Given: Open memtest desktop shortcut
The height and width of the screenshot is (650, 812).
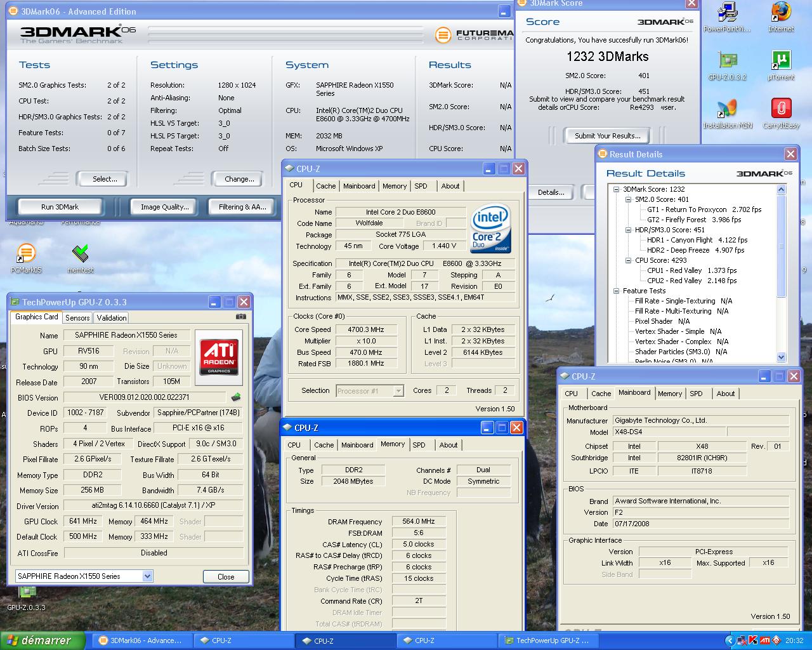Looking at the screenshot, I should click(x=81, y=258).
